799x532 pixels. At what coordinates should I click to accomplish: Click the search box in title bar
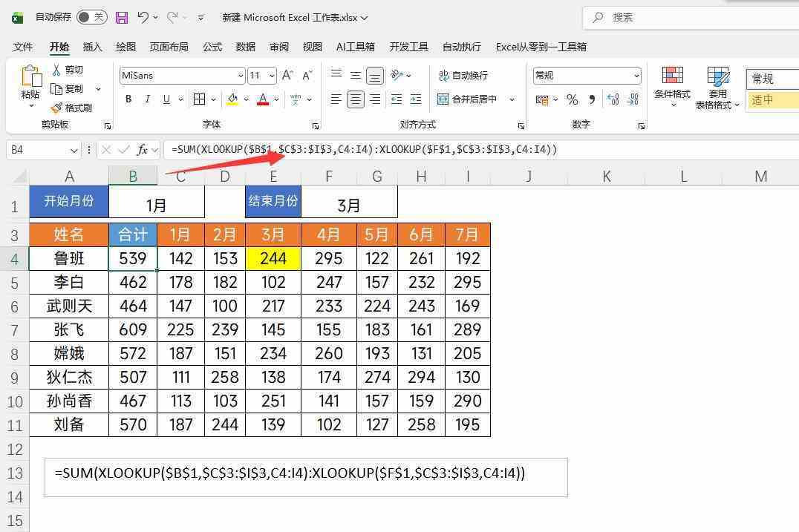coord(691,17)
